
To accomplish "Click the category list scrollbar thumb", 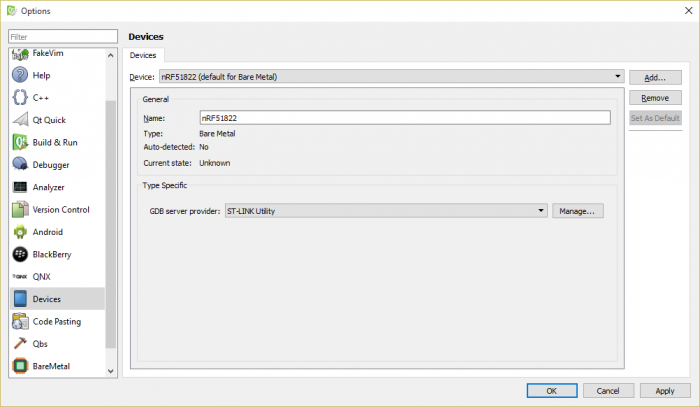I will [111, 224].
